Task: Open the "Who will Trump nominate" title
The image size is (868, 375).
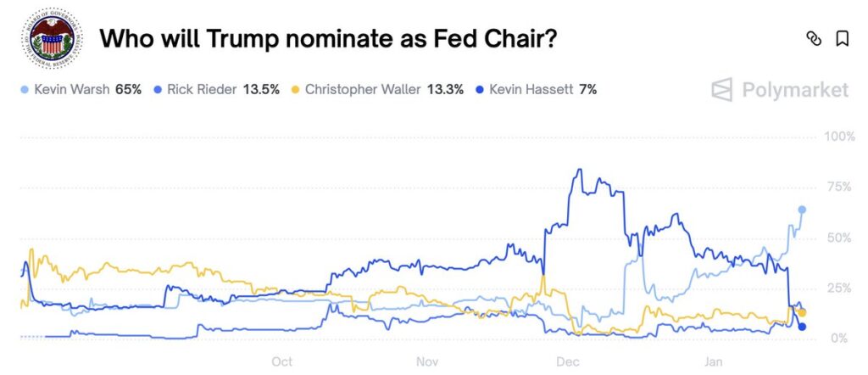Action: tap(328, 39)
